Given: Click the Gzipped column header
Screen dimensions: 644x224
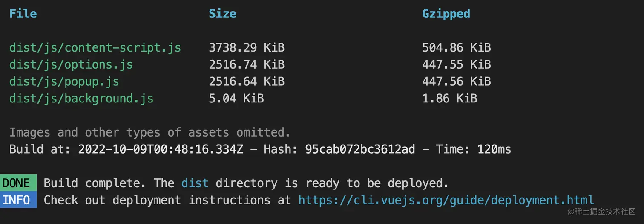Looking at the screenshot, I should coord(446,14).
